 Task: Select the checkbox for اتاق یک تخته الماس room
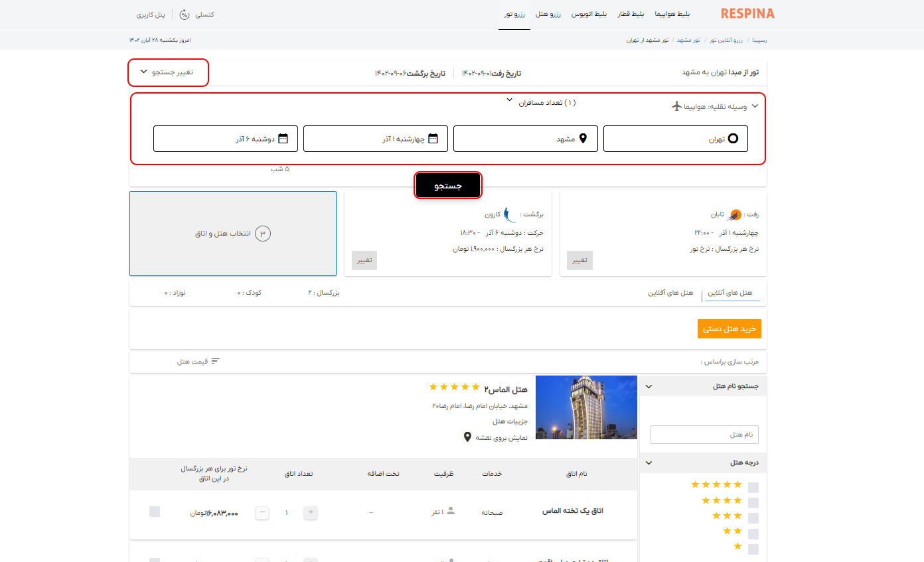(155, 512)
